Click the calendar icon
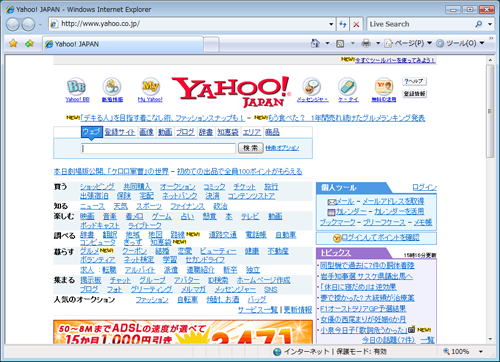500x362 pixels. (331, 212)
